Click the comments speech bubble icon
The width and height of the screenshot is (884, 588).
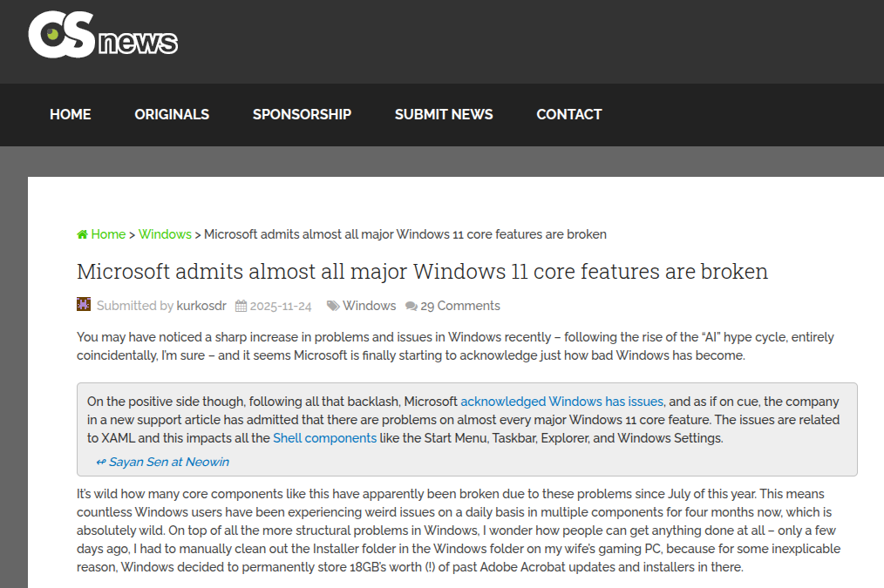tap(411, 306)
